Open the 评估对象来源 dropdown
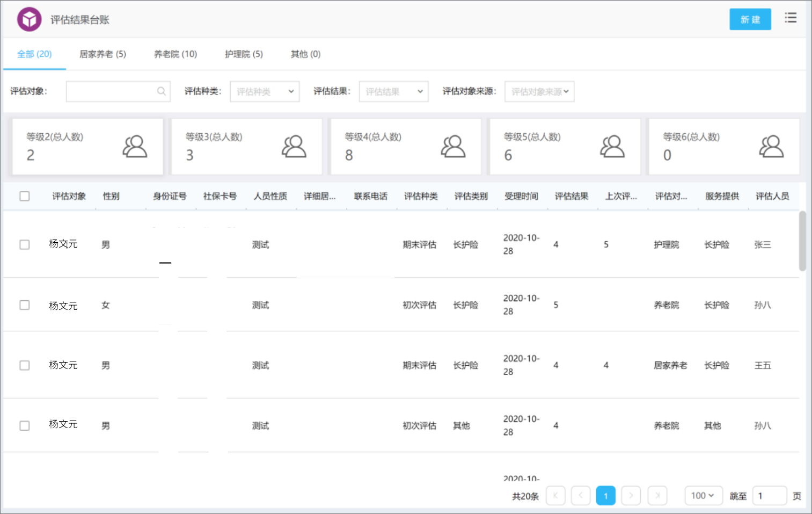This screenshot has width=812, height=514. pos(539,91)
